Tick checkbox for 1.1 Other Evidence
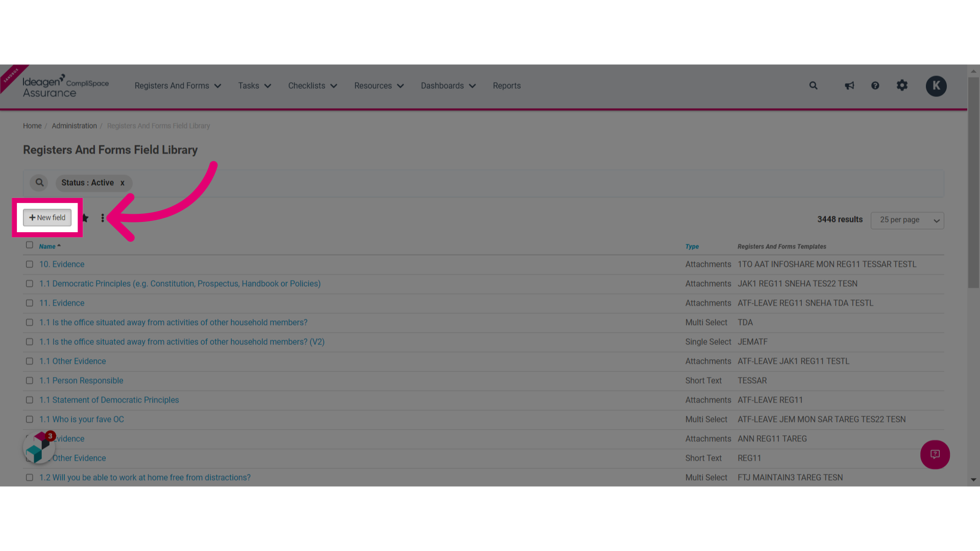The image size is (980, 551). pyautogui.click(x=30, y=361)
